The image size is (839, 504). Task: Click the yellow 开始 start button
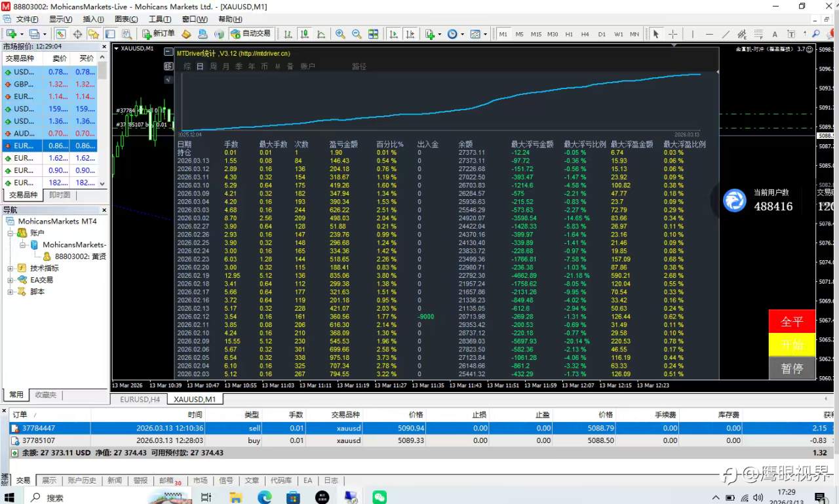coord(791,345)
